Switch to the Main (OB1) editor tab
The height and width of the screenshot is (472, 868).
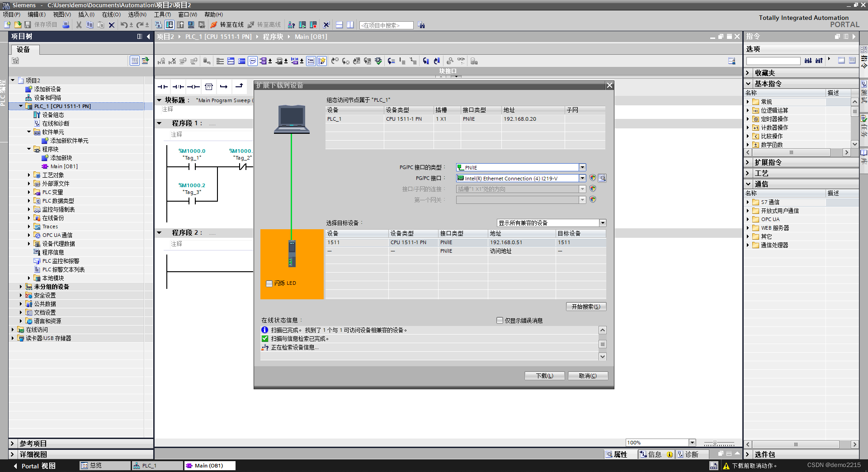tap(209, 465)
